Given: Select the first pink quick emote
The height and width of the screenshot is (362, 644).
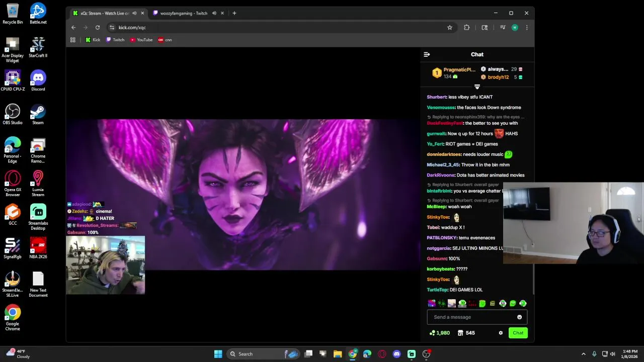Looking at the screenshot, I should click(432, 303).
